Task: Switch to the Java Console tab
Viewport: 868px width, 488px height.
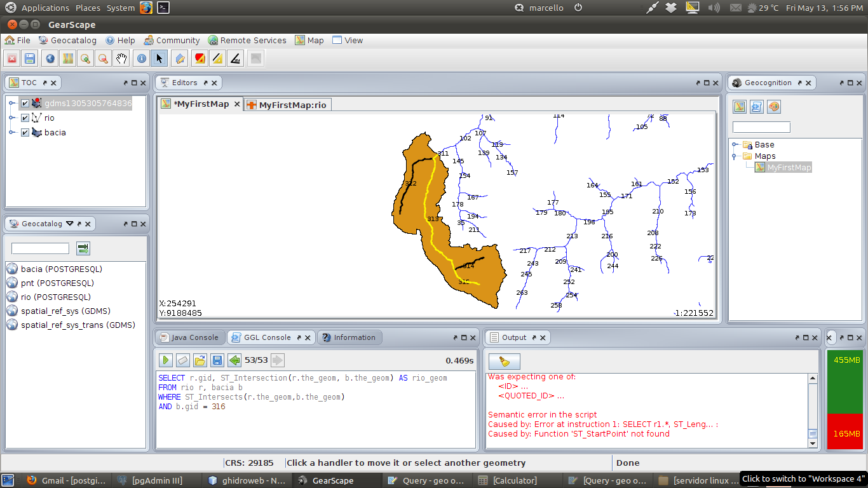Action: point(189,337)
